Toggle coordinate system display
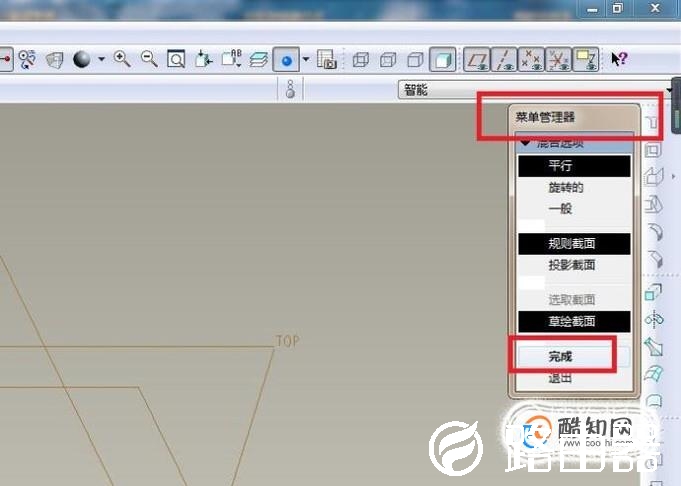This screenshot has height=486, width=681. pyautogui.click(x=559, y=60)
